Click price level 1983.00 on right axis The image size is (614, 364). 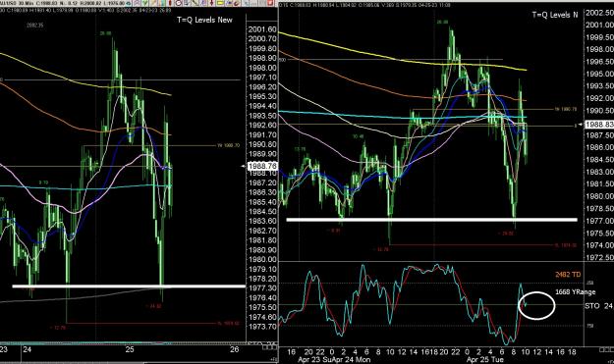tap(599, 172)
